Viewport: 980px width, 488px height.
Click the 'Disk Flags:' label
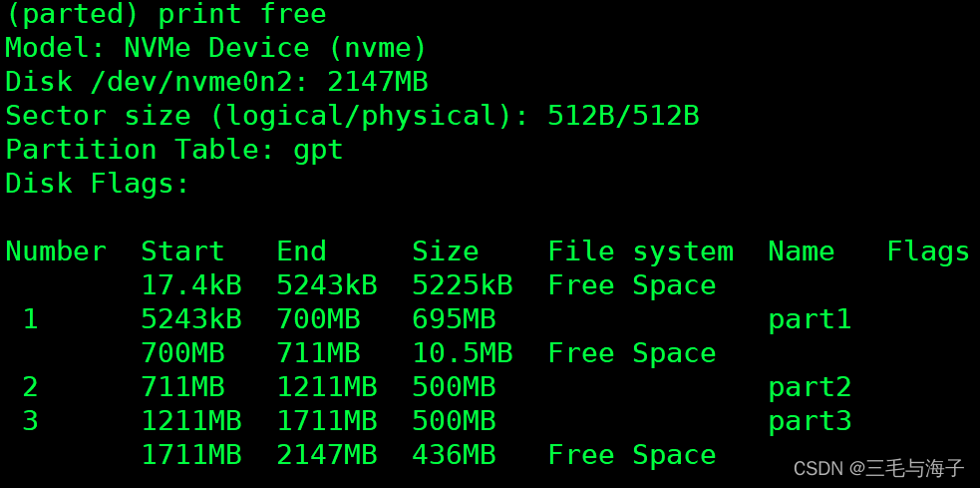(98, 184)
